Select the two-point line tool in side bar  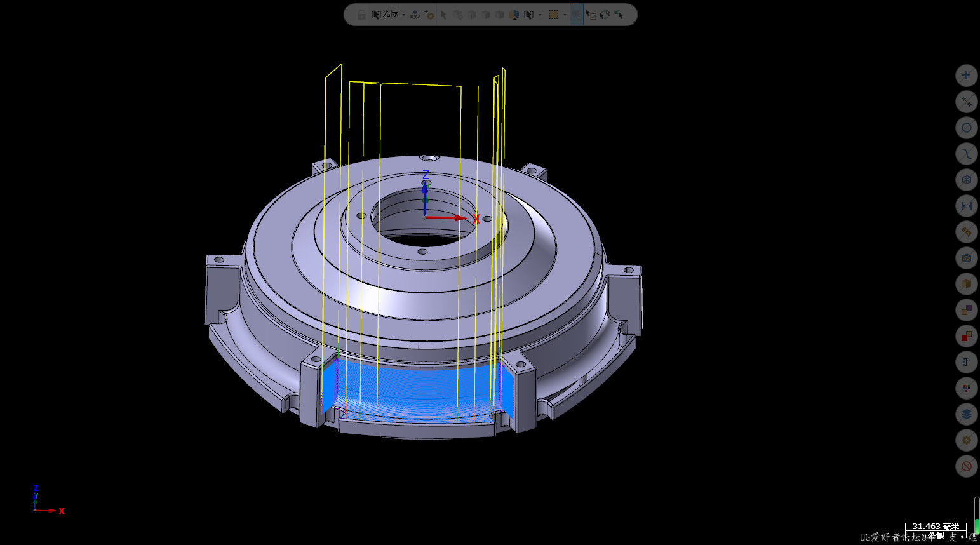coord(966,102)
